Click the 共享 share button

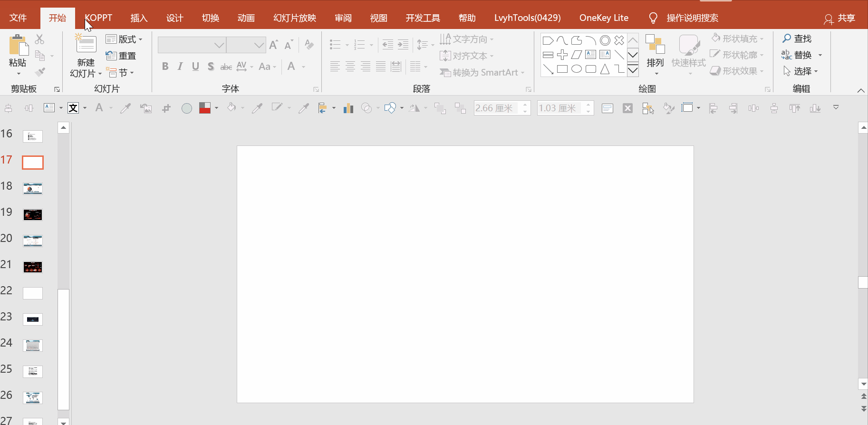pyautogui.click(x=840, y=18)
